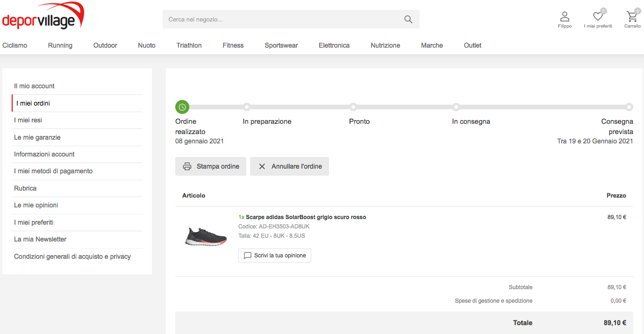Click the 'Prezzo' column header
Viewport: 644px width, 334px height.
point(616,196)
